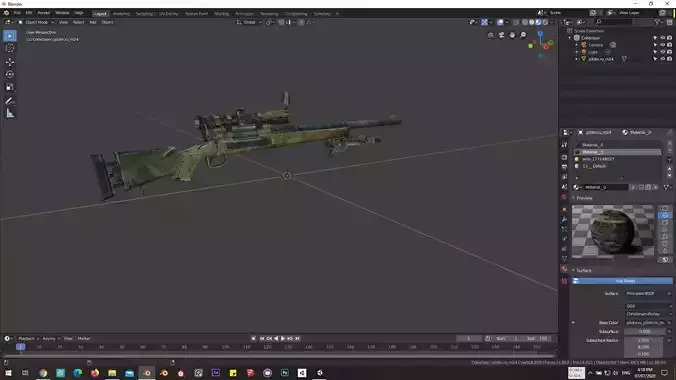Image resolution: width=676 pixels, height=380 pixels.
Task: Switch to the Modeling workspace tab
Action: pyautogui.click(x=121, y=14)
